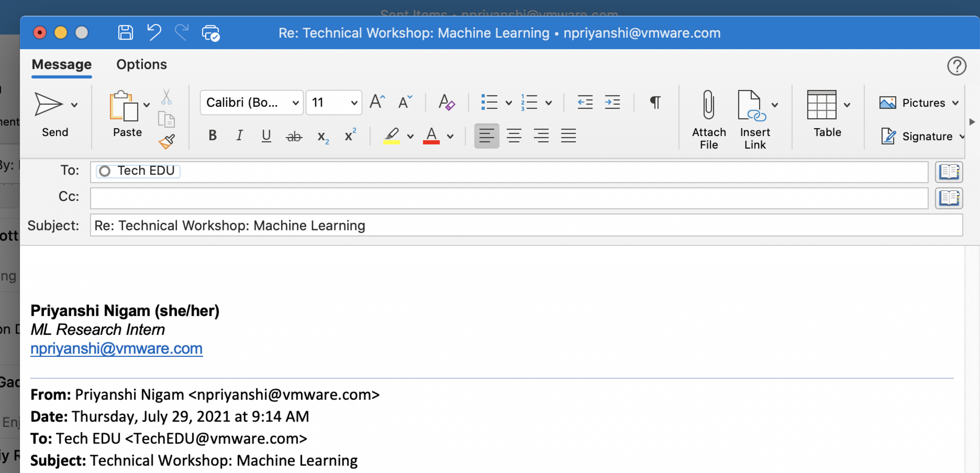
Task: Expand the Signature dropdown
Action: pyautogui.click(x=962, y=137)
